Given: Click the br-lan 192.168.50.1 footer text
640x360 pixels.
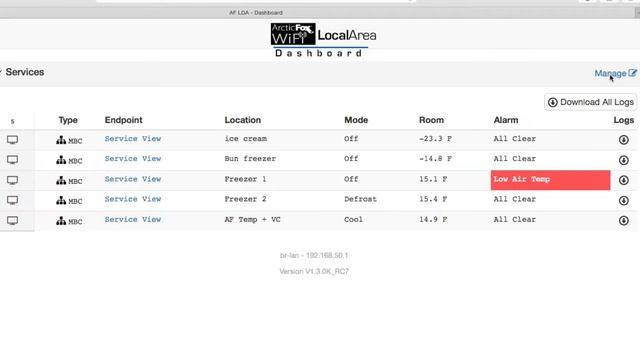Looking at the screenshot, I should pyautogui.click(x=314, y=256).
